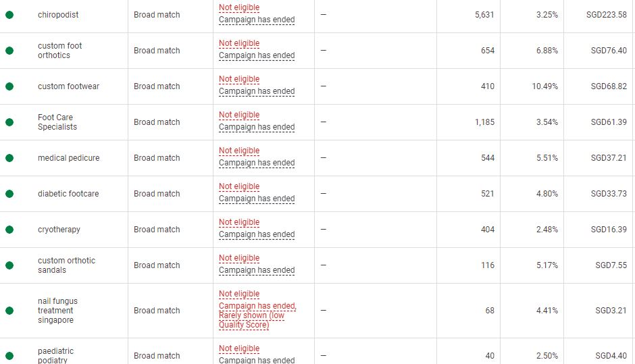This screenshot has width=635, height=364.
Task: Click Not eligible status in chiropodist row
Action: [239, 7]
